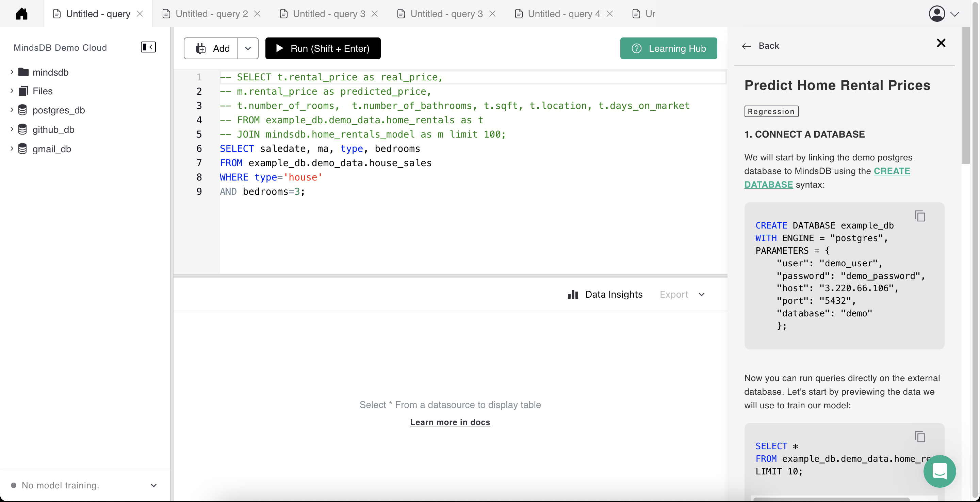Click the No model training. status text
This screenshot has height=502, width=980.
pyautogui.click(x=61, y=485)
